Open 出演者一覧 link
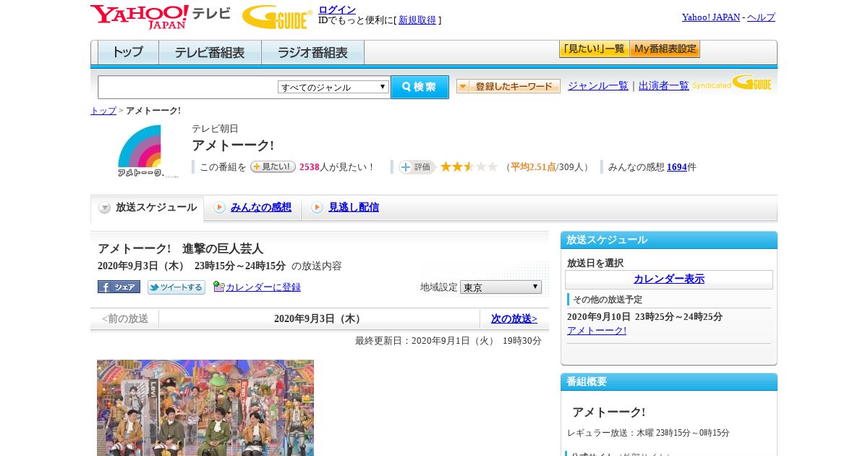868x456 pixels. (x=664, y=85)
